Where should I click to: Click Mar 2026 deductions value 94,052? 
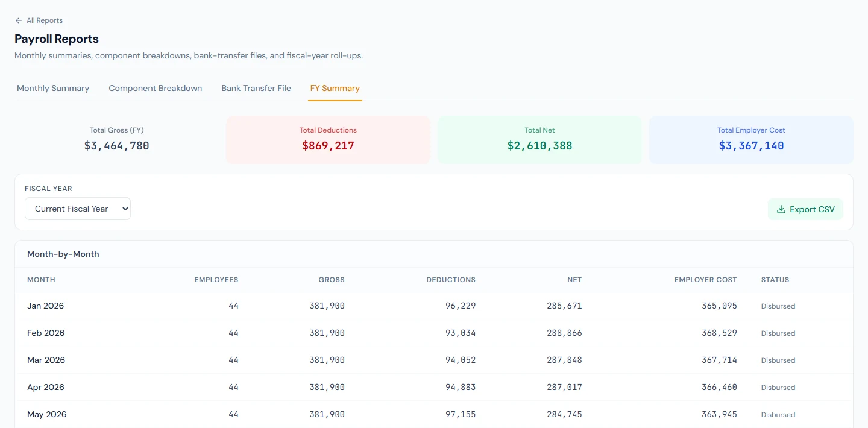tap(461, 360)
